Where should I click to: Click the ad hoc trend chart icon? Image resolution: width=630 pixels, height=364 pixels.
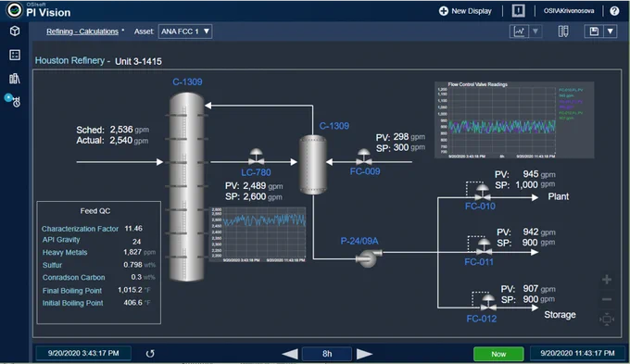(519, 31)
